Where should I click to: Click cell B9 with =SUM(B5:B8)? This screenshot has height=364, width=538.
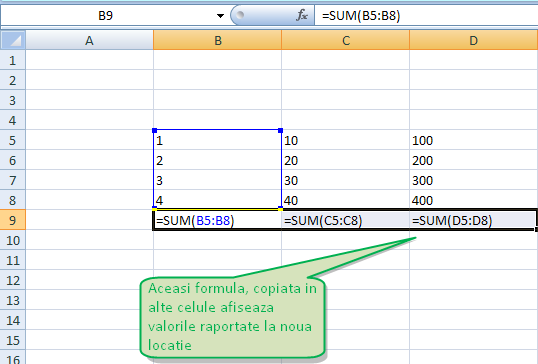[218, 220]
